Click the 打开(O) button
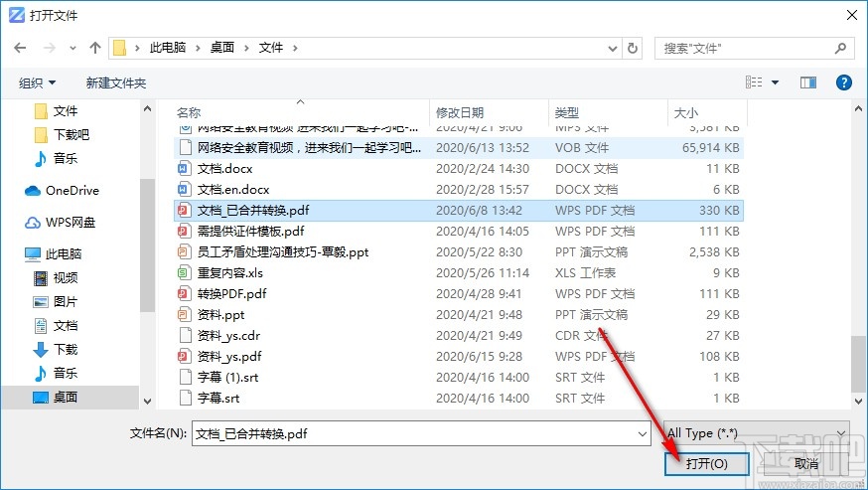The width and height of the screenshot is (868, 490). pyautogui.click(x=707, y=463)
